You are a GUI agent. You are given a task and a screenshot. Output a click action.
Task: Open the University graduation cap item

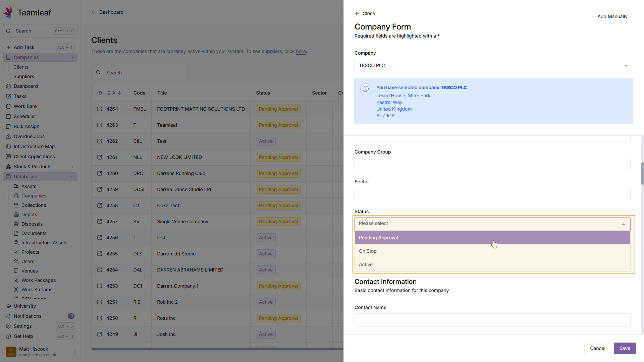click(8, 306)
